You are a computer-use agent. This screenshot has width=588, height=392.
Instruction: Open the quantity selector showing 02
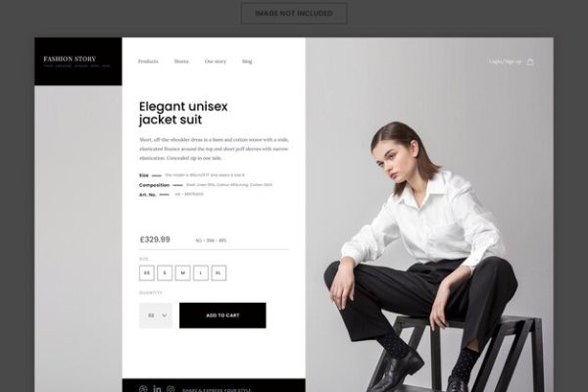[x=156, y=316]
